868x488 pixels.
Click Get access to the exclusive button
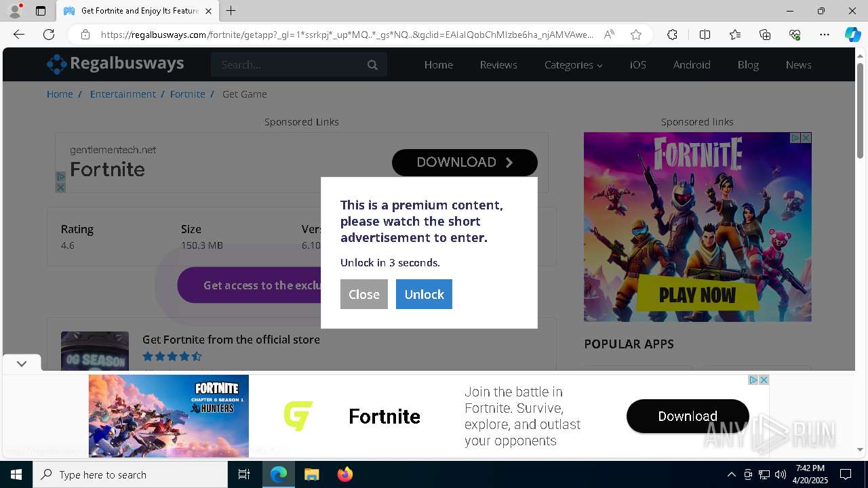249,285
